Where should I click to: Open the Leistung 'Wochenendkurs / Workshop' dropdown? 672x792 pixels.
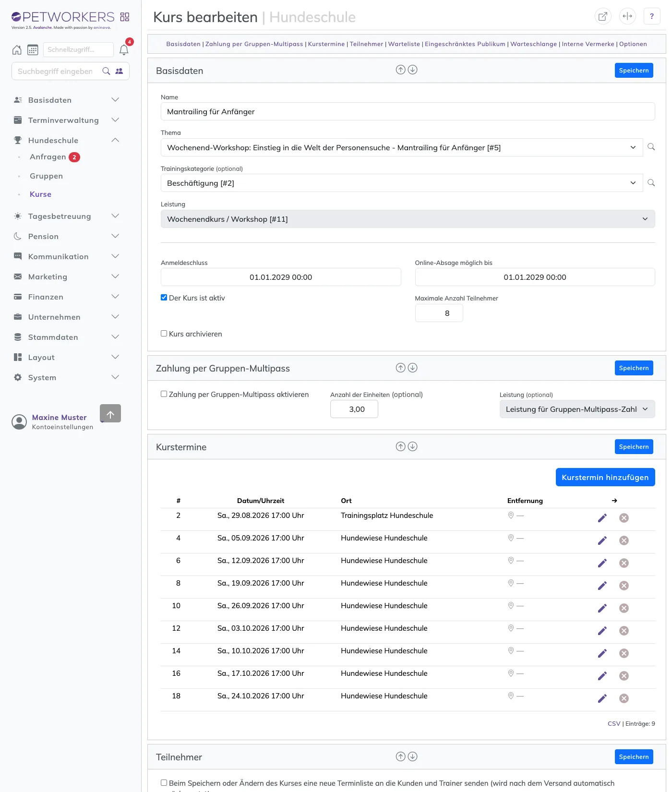[x=408, y=219]
